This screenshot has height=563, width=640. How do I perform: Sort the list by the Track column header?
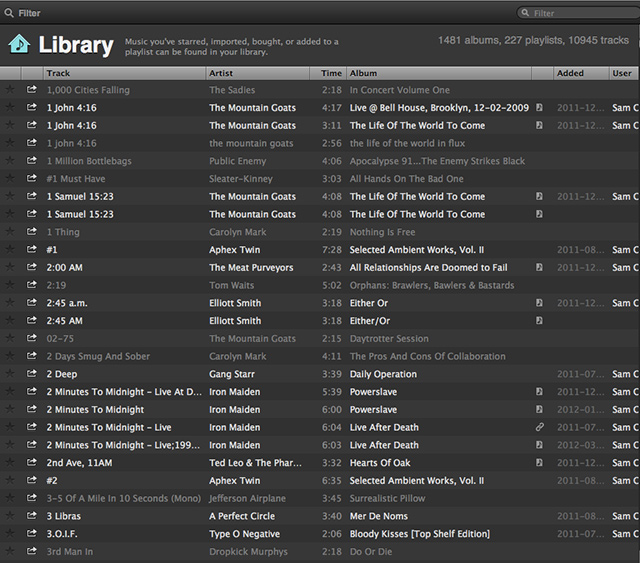pos(124,73)
